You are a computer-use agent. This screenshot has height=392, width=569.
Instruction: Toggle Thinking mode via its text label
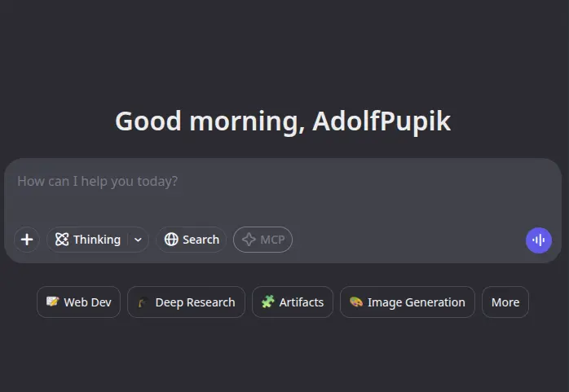tap(97, 240)
